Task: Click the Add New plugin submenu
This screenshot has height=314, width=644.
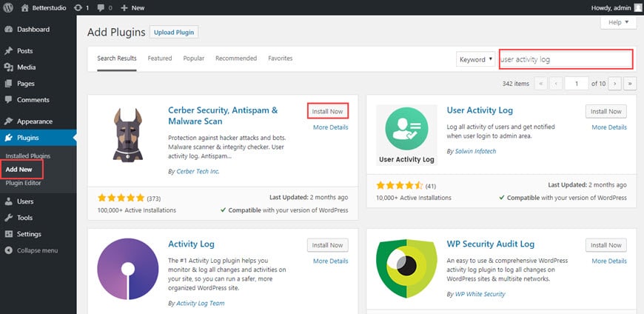Action: 19,170
